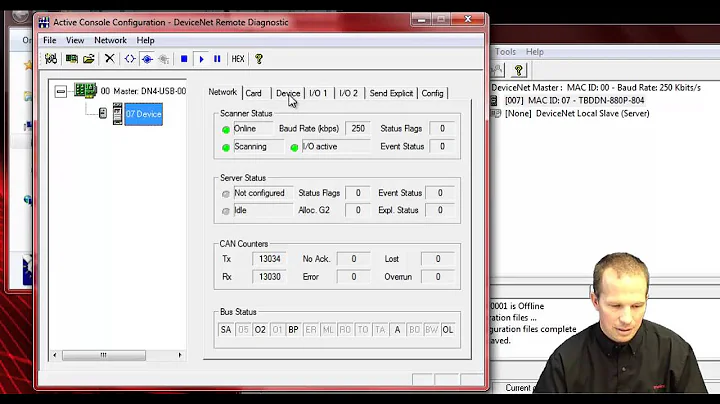The image size is (720, 404).
Task: Click the icon beside [007] MAC ID row
Action: 495,101
